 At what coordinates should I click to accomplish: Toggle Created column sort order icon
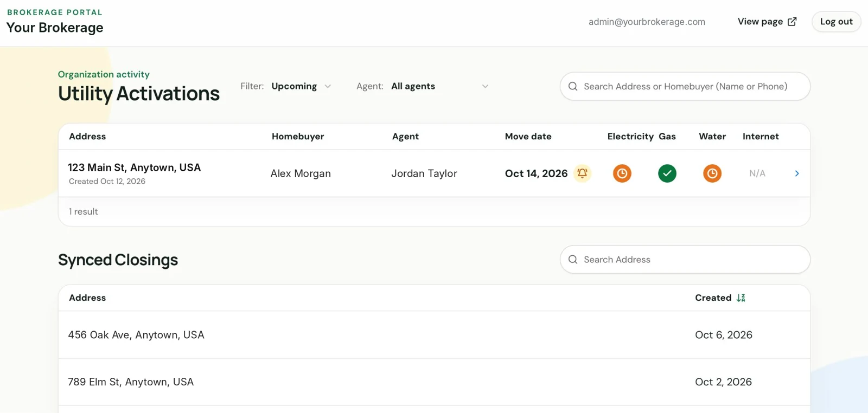point(741,298)
